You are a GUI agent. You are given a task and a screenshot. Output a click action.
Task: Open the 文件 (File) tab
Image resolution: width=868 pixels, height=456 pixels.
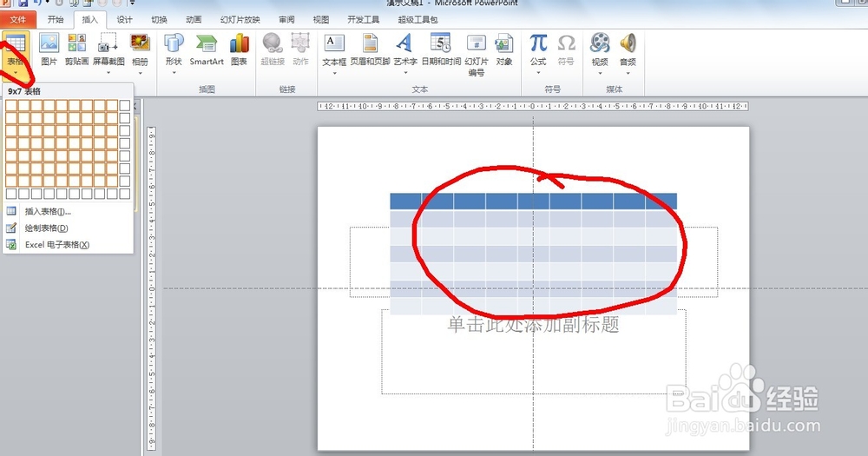17,19
